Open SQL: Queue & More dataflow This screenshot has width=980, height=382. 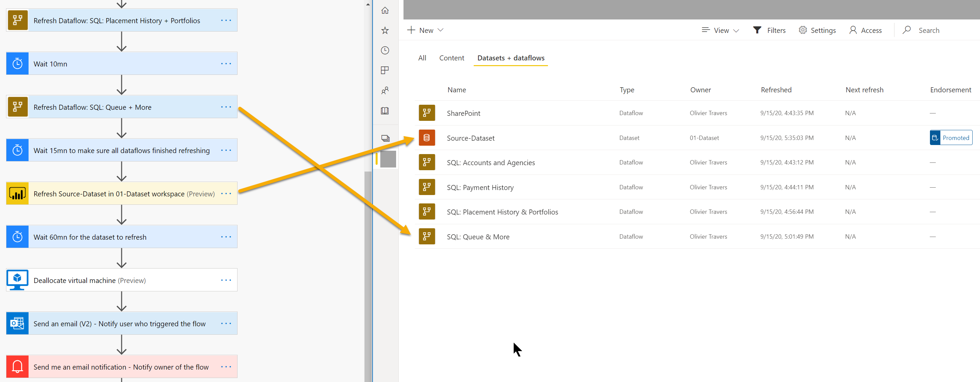[478, 237]
